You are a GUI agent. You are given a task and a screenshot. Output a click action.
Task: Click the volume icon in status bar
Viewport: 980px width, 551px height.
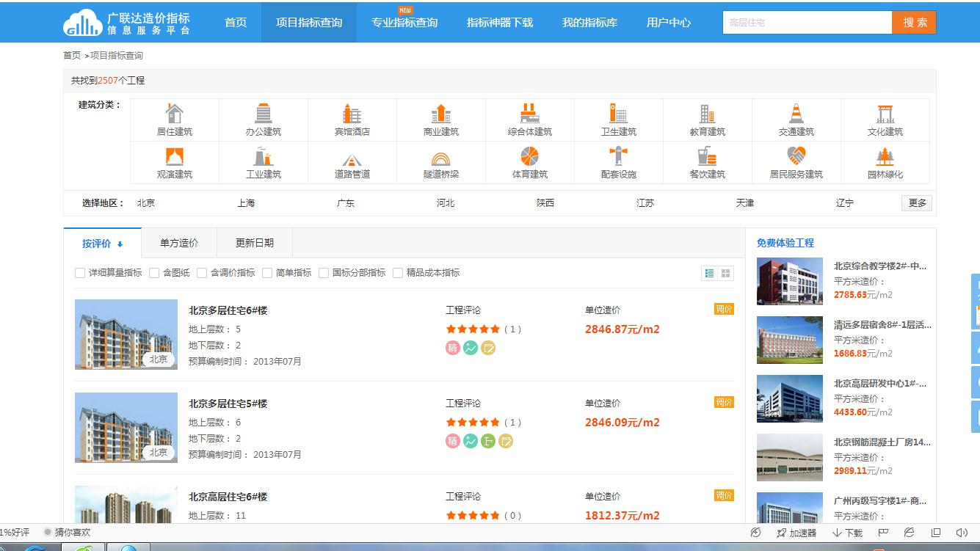point(962,533)
